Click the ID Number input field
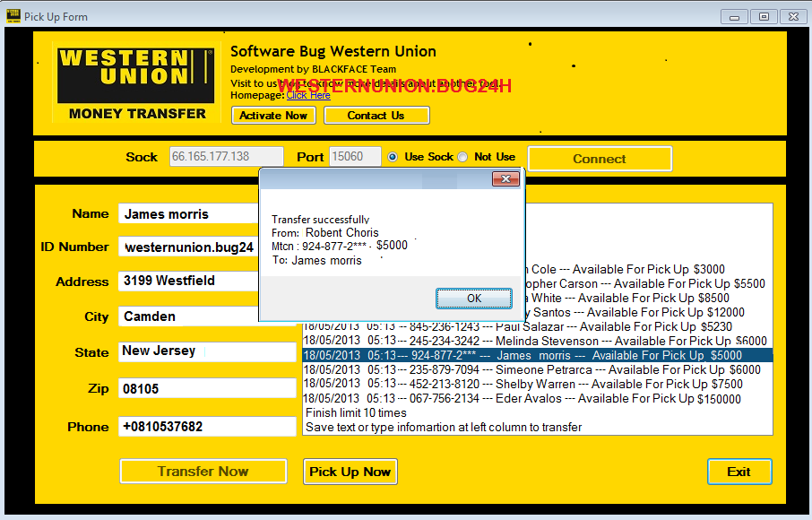Image resolution: width=812 pixels, height=520 pixels. 188,247
